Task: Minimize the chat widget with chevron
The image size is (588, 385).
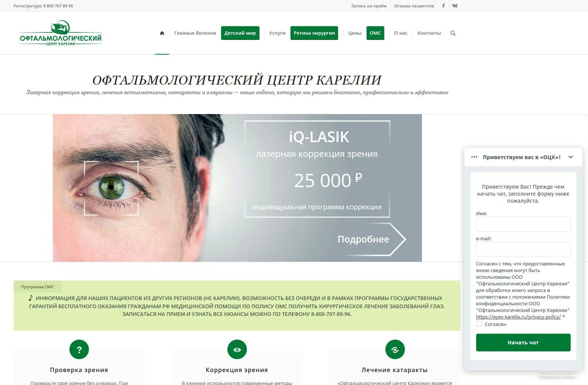Action: tap(571, 157)
